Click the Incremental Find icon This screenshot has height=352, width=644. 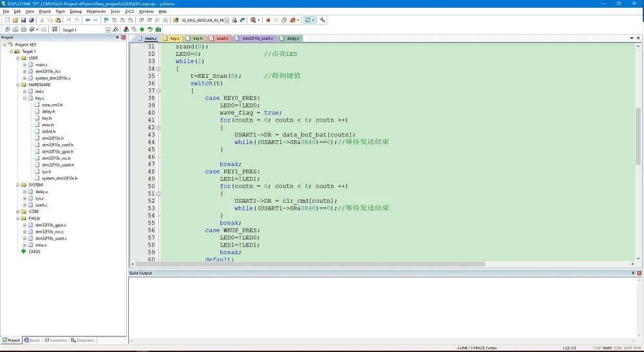point(242,20)
